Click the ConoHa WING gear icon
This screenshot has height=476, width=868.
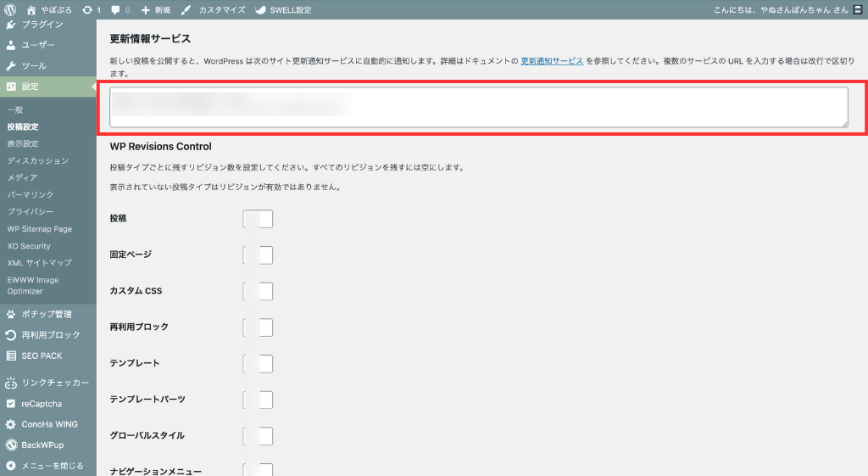tap(10, 424)
